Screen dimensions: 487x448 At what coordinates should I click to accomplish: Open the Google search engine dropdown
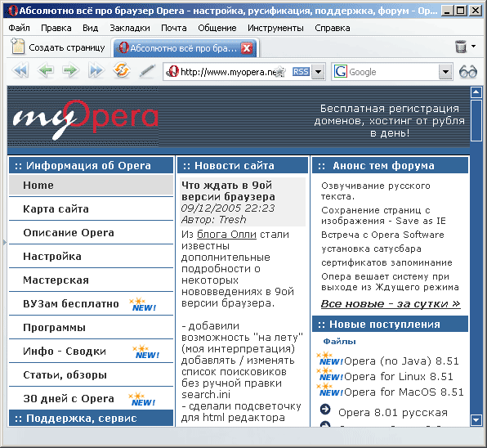point(445,72)
